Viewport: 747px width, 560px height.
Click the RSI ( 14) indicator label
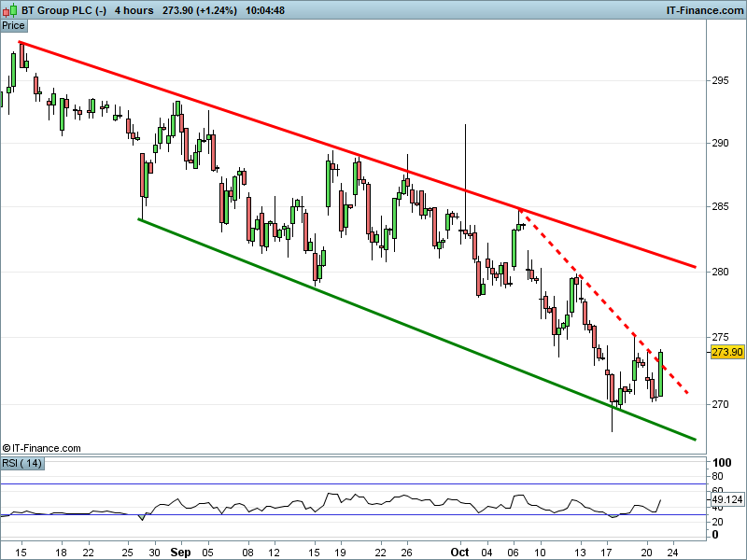pyautogui.click(x=21, y=463)
